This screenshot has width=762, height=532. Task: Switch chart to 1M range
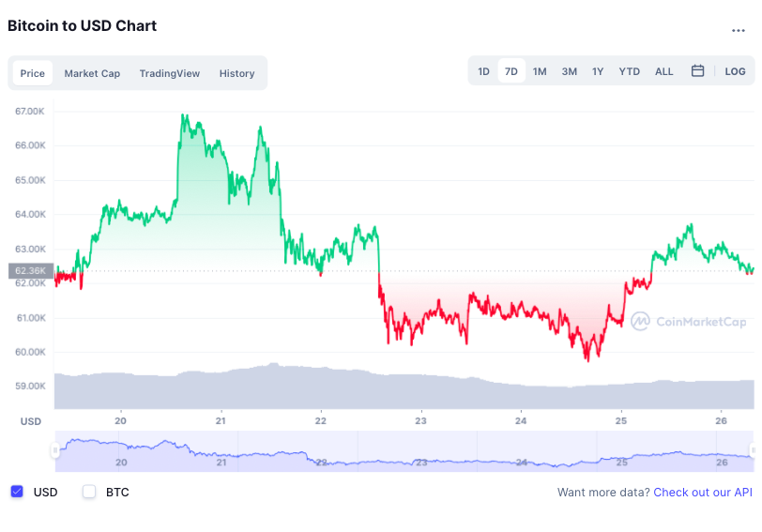click(x=540, y=71)
